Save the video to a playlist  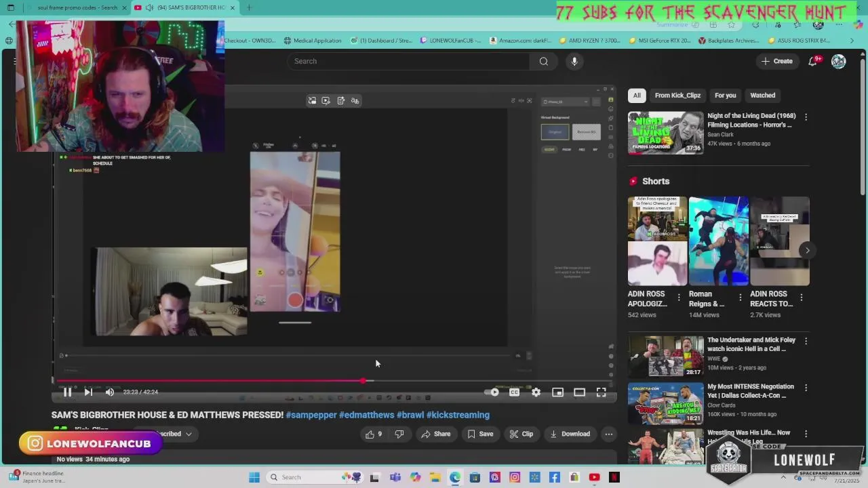coord(480,434)
